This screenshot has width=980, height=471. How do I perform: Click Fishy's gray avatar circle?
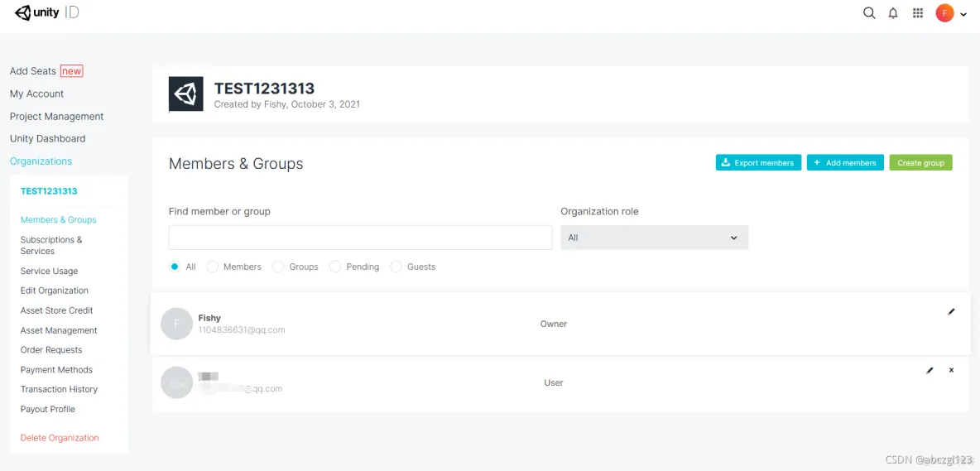coord(176,324)
